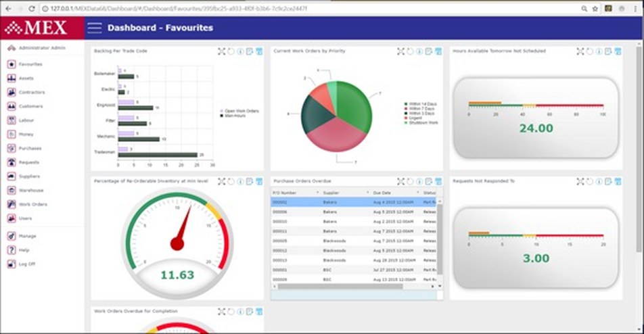Show info for Hours Available Tomorrow widget
The image size is (644, 334).
599,51
